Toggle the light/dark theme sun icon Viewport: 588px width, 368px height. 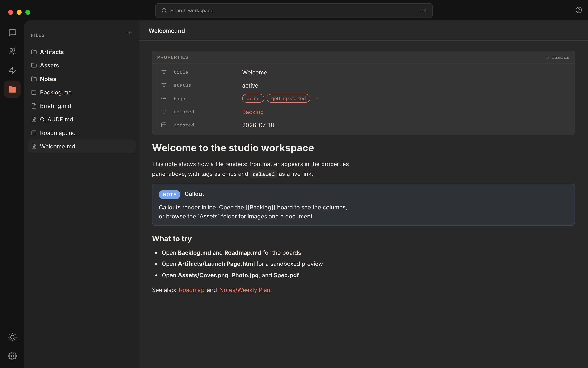click(x=12, y=337)
